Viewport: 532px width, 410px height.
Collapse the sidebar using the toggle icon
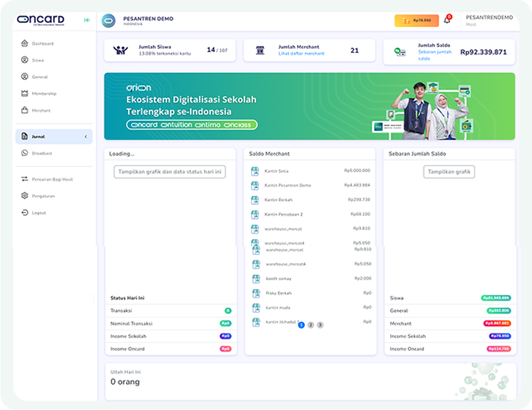[x=87, y=20]
